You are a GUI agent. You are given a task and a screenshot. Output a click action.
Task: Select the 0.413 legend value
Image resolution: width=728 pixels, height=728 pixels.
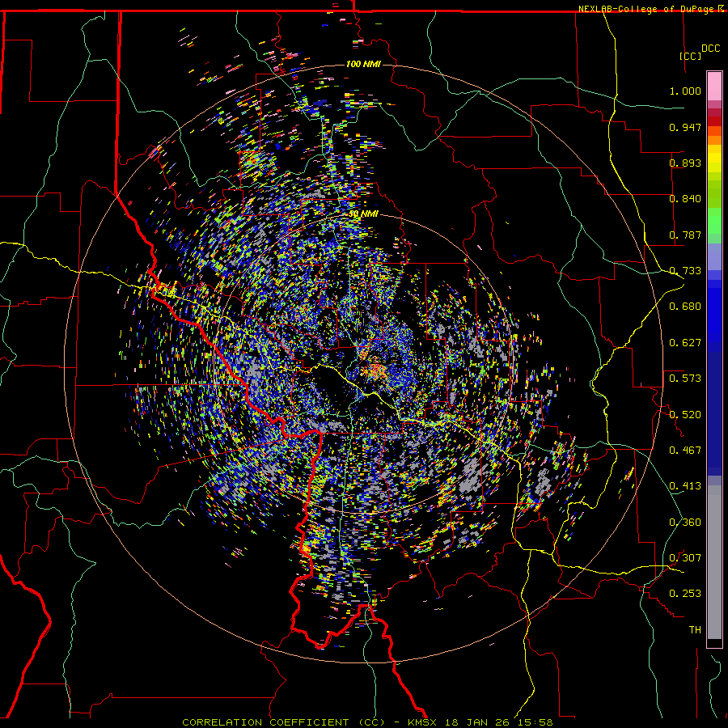(685, 486)
